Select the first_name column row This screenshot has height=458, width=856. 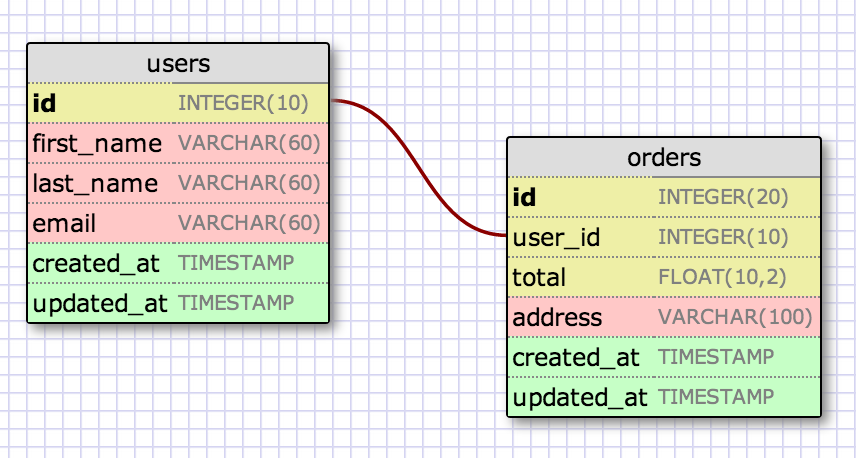tap(97, 143)
